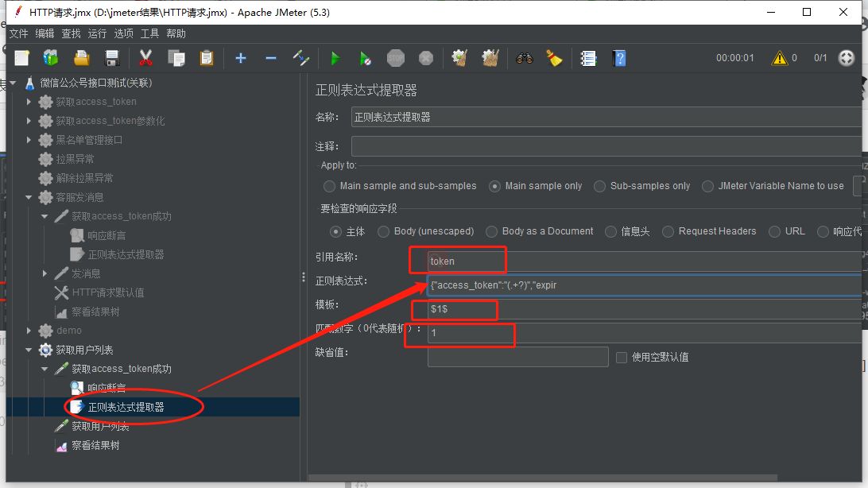Select HTTP请求默认值 tree item
This screenshot has height=488, width=868.
point(108,292)
